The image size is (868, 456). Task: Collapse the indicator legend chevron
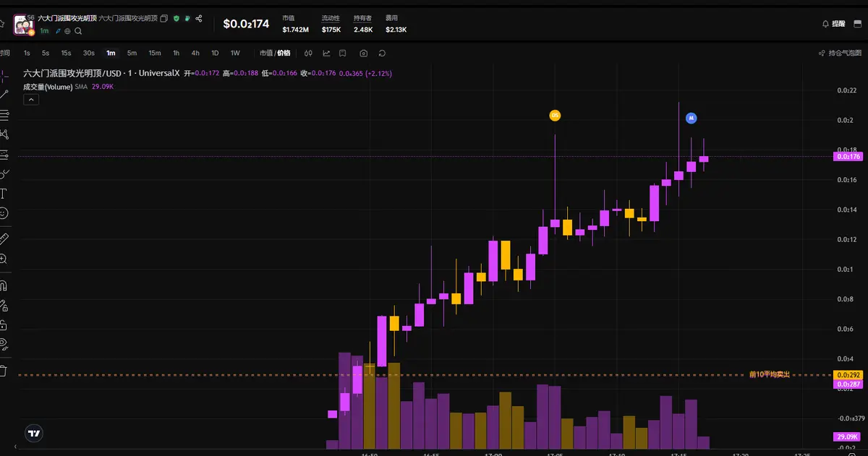(31, 100)
